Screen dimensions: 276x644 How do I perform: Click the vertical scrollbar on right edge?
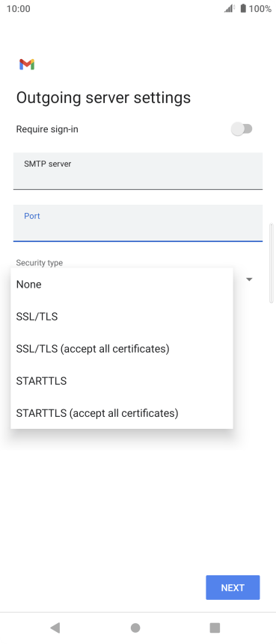click(x=271, y=263)
